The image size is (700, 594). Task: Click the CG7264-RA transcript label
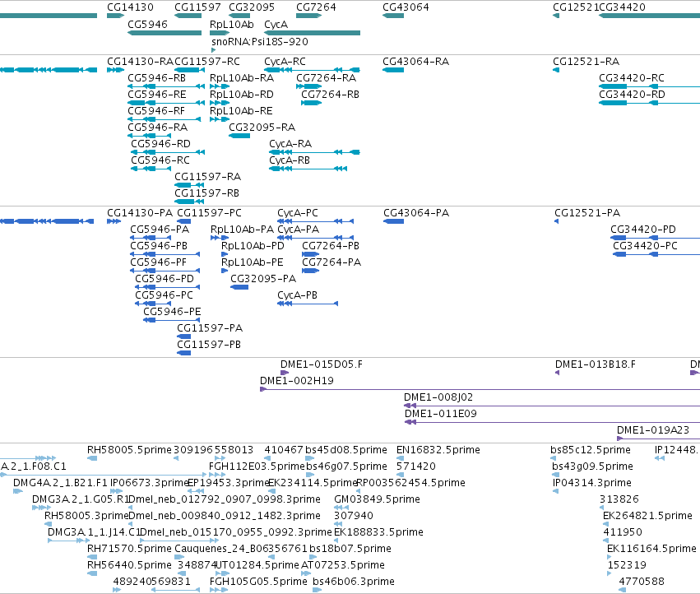click(x=327, y=78)
